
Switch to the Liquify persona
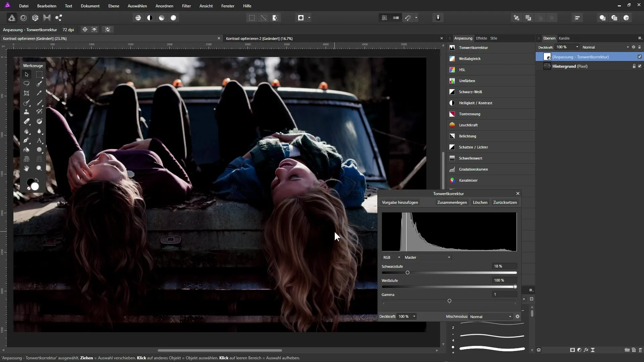coord(23,18)
